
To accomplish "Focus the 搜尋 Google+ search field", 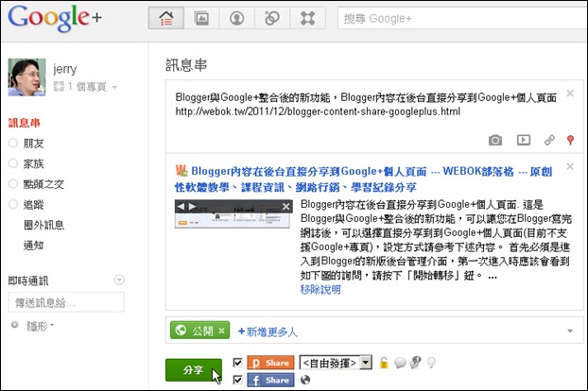I will (x=462, y=18).
